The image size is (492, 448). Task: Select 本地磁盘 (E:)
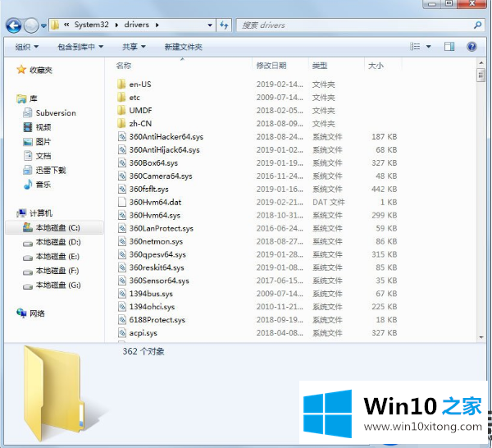(x=57, y=257)
